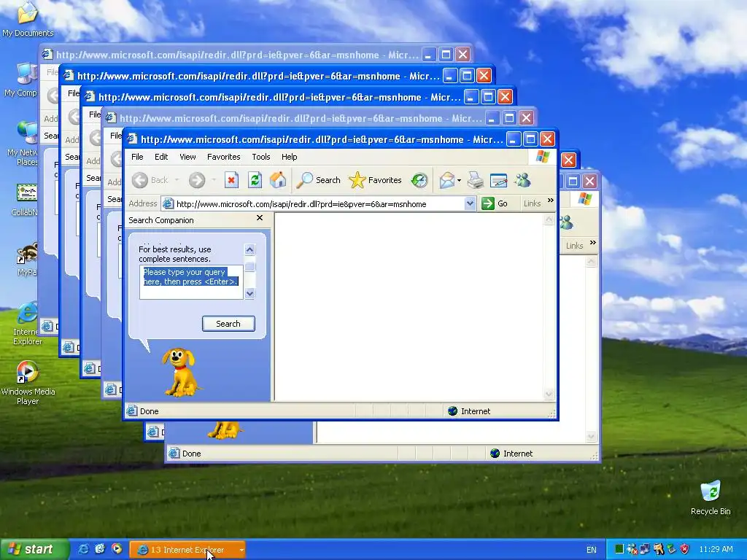Click scroll down arrow in rearmost window

(x=591, y=436)
